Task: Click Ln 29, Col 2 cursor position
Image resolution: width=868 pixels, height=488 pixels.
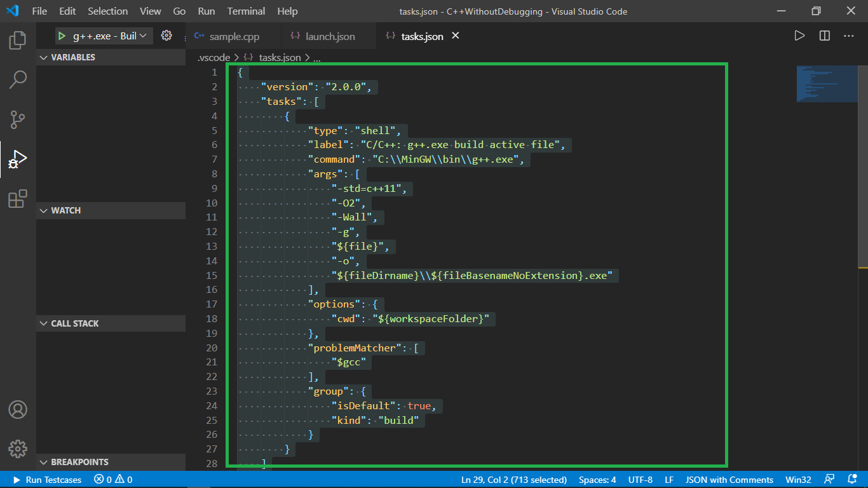Action: click(x=514, y=480)
